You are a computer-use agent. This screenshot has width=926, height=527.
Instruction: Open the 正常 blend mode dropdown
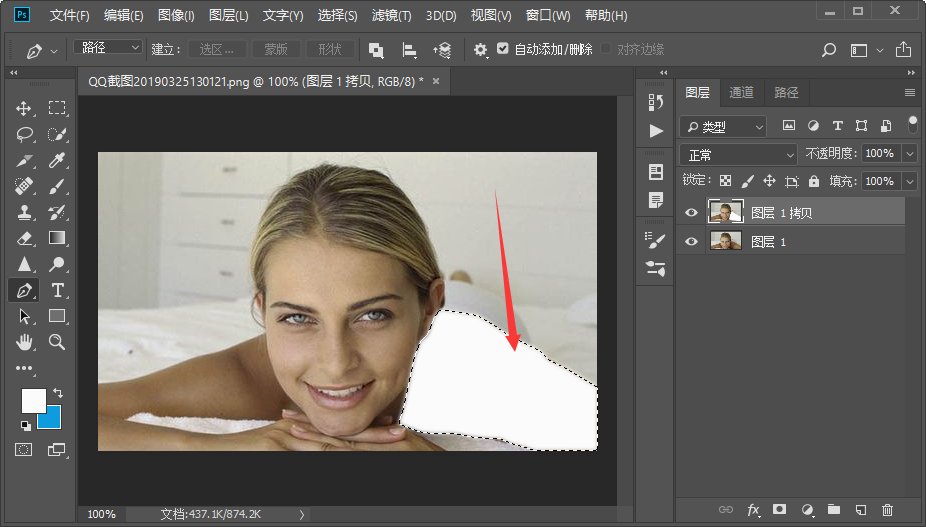738,155
